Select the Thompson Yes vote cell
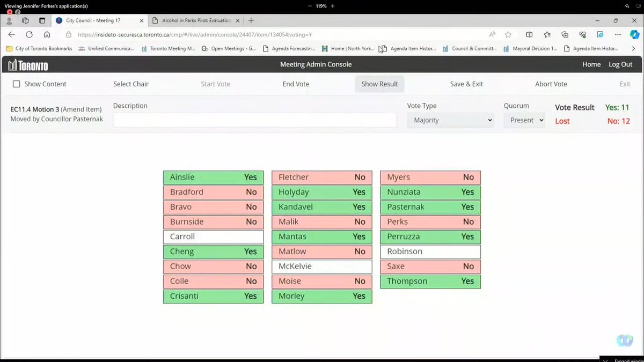 (x=430, y=281)
